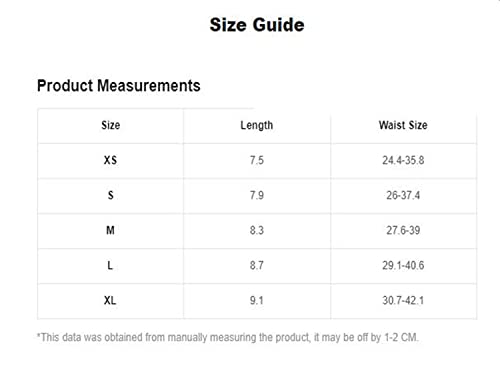Image resolution: width=500 pixels, height=367 pixels.
Task: Click the Waist Size column header
Action: pos(403,125)
